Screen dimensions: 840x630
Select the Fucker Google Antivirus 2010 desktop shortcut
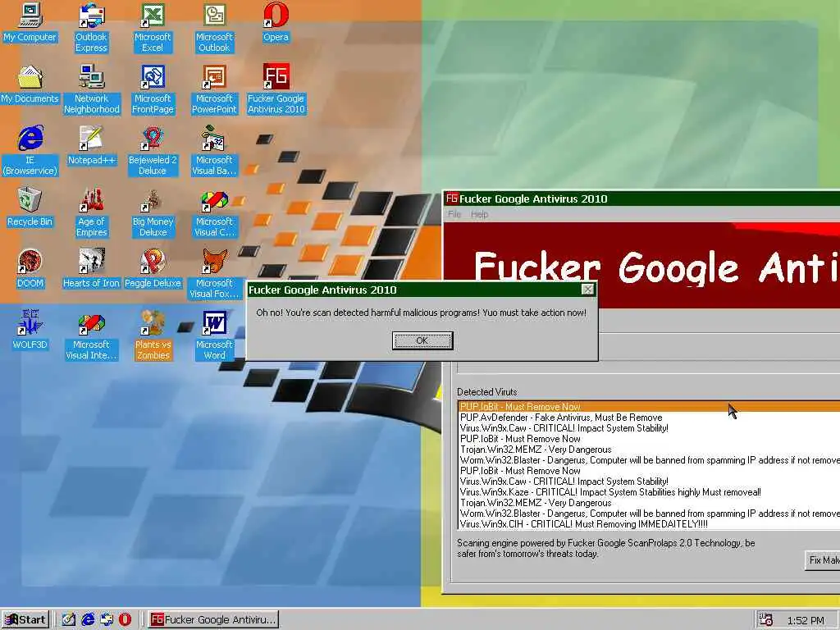tap(276, 89)
